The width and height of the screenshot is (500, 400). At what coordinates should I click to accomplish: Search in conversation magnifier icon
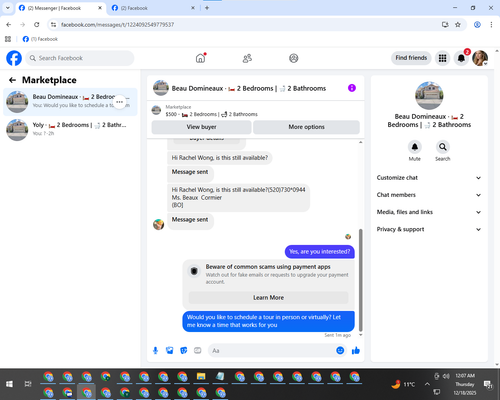pyautogui.click(x=443, y=147)
